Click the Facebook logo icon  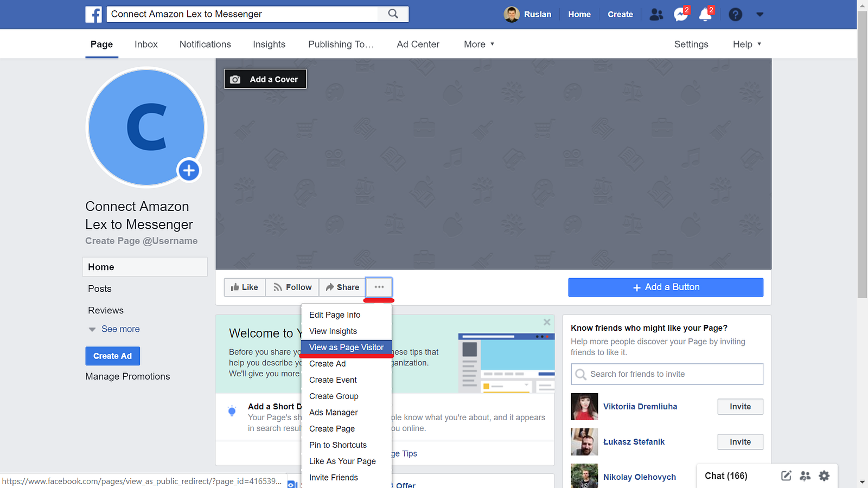[x=93, y=14]
